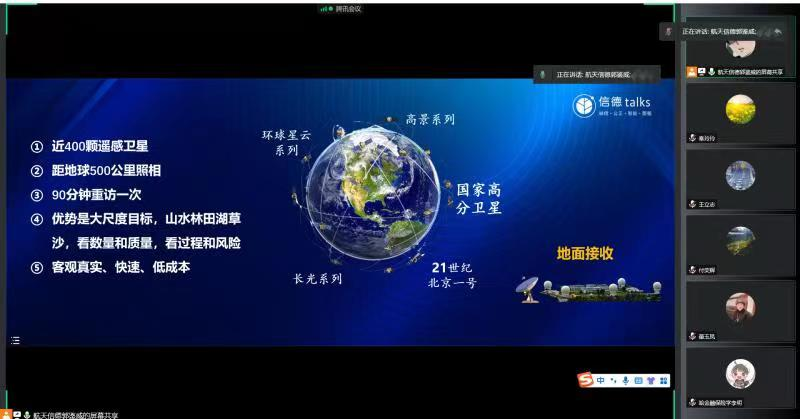Open Sogou toolbox grid icon
Image resolution: width=800 pixels, height=419 pixels.
tap(661, 380)
